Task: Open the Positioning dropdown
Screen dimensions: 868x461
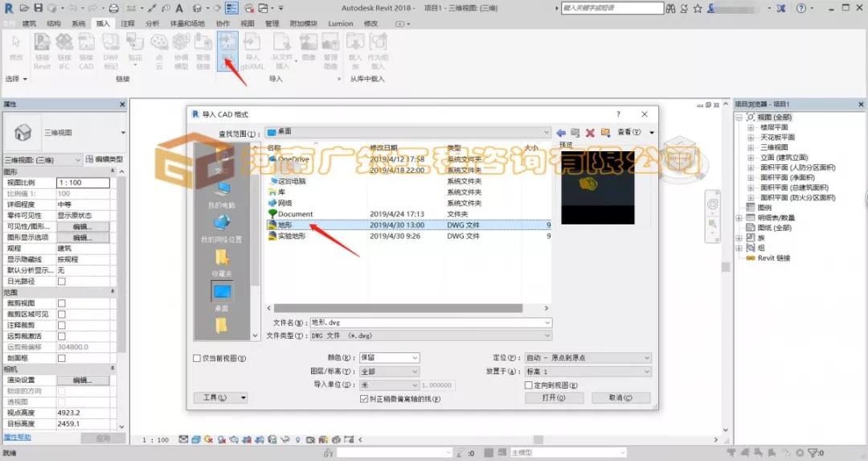Action: point(588,358)
